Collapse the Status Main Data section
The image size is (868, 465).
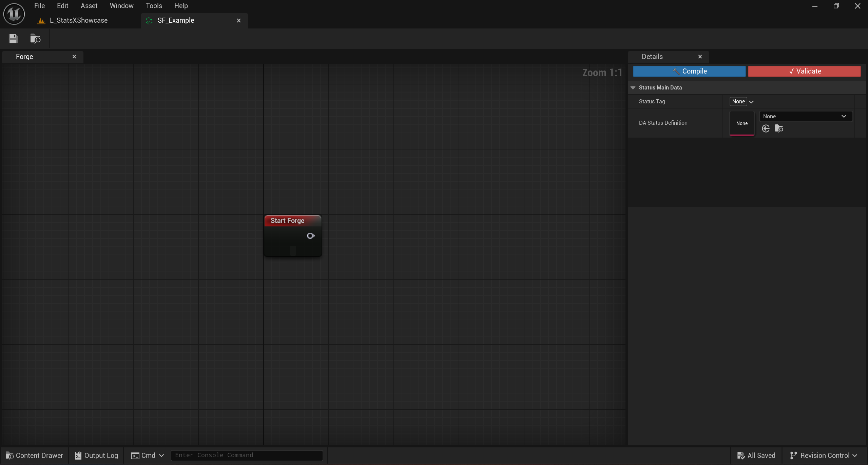point(633,87)
